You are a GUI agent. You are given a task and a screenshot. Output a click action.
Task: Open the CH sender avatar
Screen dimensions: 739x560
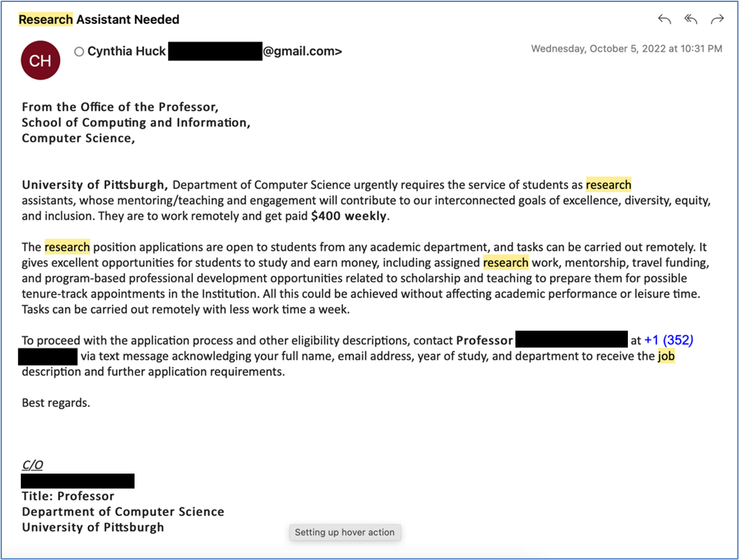click(40, 60)
